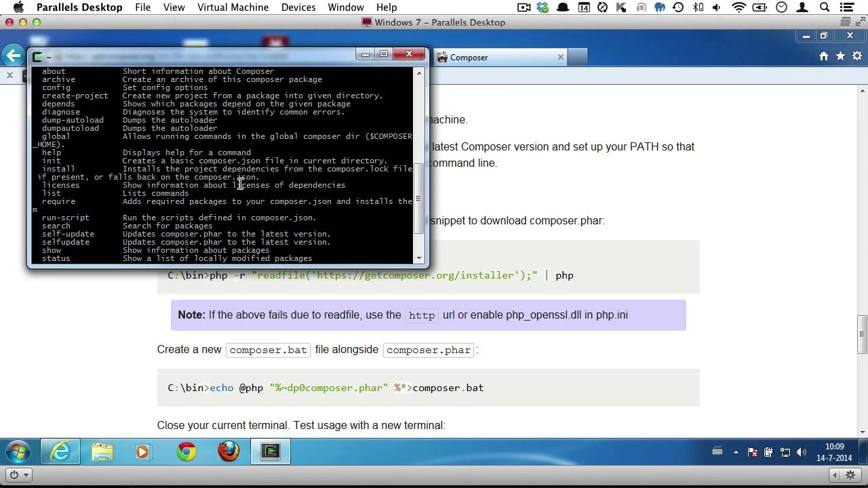
Task: Open the Spotlight search magnifier
Action: coord(825,7)
